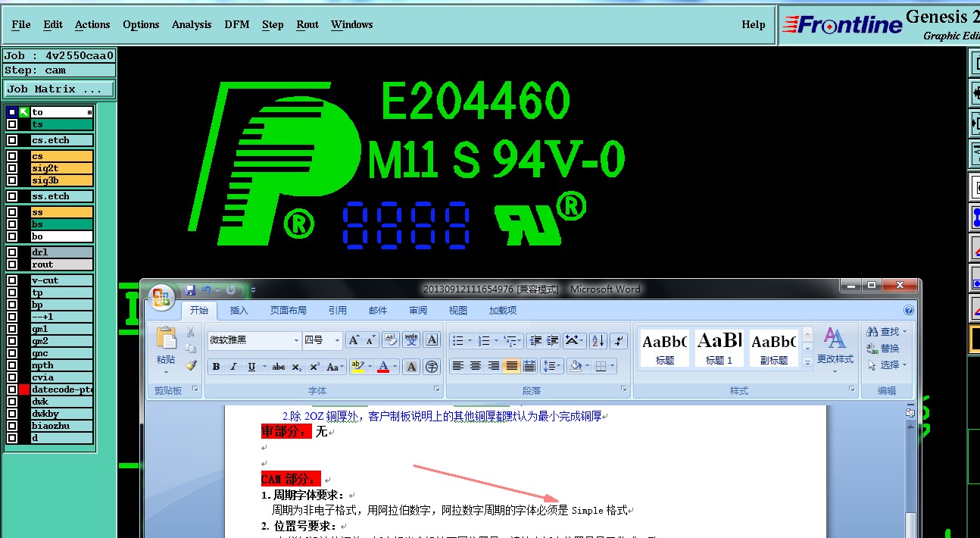980x538 pixels.
Task: Open the font color dropdown arrow
Action: (395, 367)
